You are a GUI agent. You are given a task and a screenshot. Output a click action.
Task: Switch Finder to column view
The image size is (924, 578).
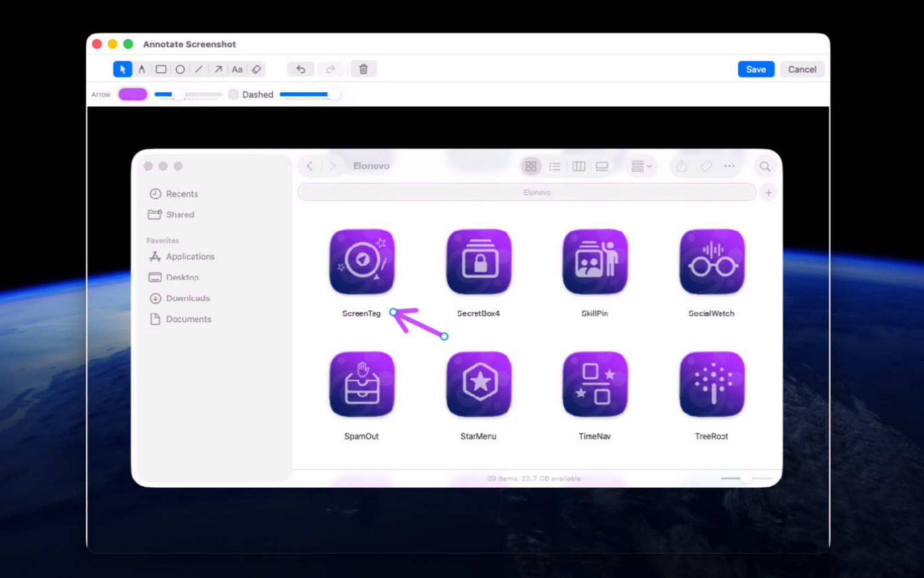578,166
